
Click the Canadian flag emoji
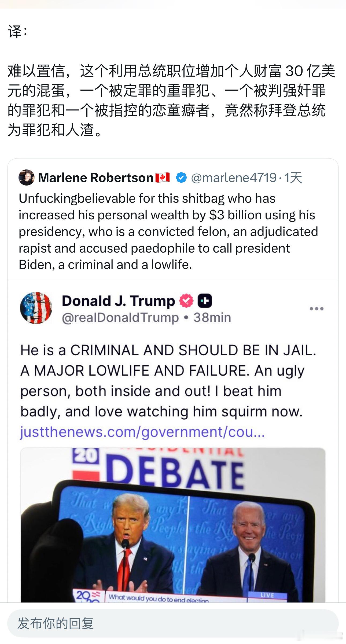(x=163, y=177)
